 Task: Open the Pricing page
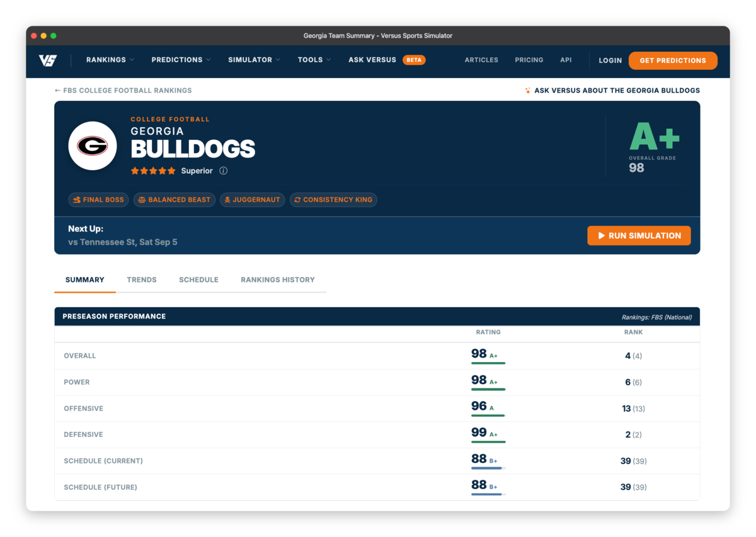[529, 60]
